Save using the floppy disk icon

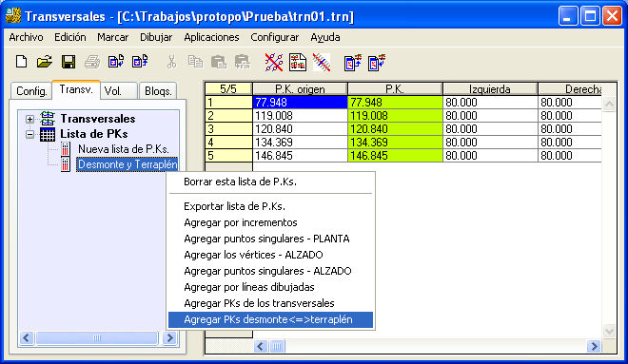69,62
